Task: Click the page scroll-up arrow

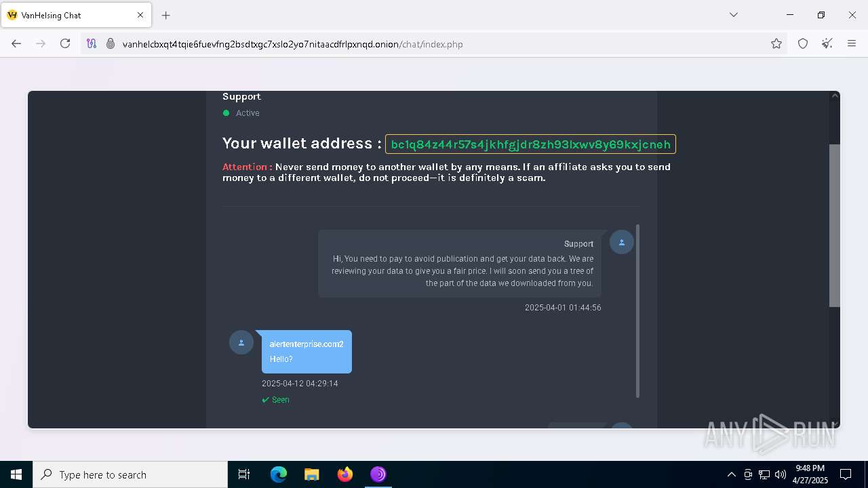Action: [835, 96]
